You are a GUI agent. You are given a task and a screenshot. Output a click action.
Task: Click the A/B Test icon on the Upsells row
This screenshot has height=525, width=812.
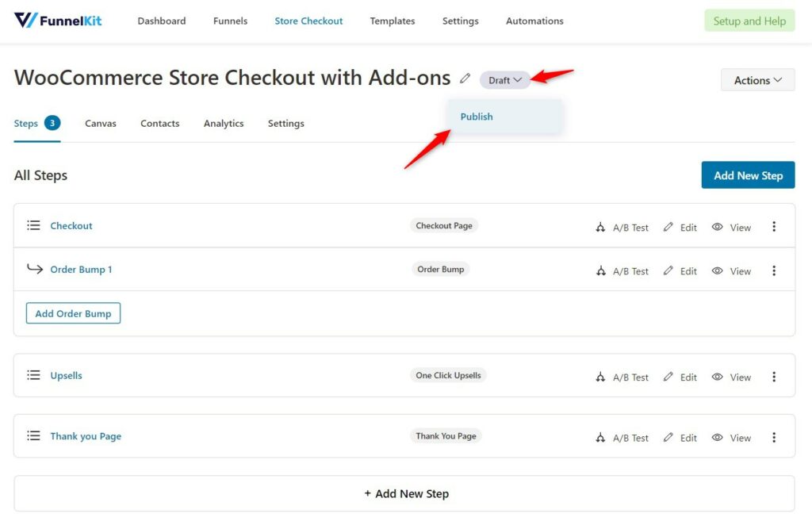(x=600, y=377)
